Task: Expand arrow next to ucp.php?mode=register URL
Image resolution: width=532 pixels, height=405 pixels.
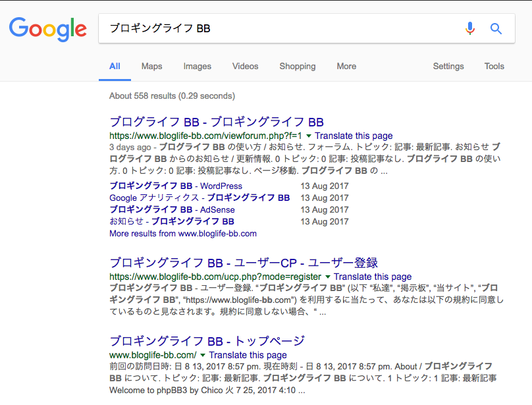Action: 328,277
